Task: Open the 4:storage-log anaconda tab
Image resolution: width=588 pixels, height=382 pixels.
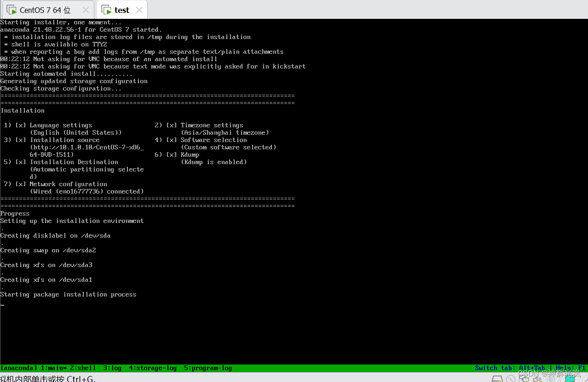Action: (153, 368)
